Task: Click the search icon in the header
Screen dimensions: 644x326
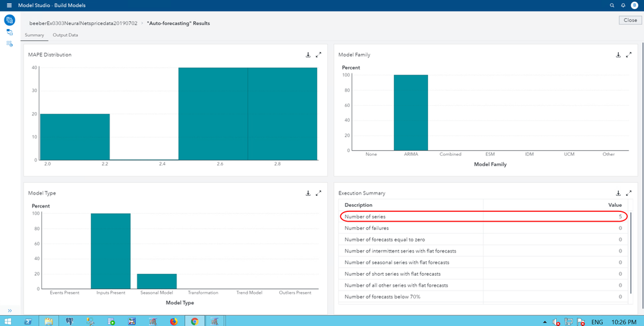Action: pos(612,5)
